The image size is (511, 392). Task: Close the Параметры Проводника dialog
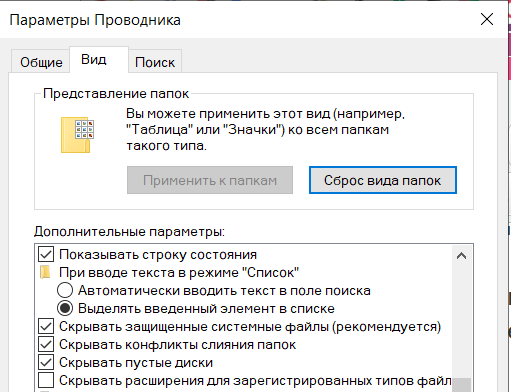coord(487,19)
